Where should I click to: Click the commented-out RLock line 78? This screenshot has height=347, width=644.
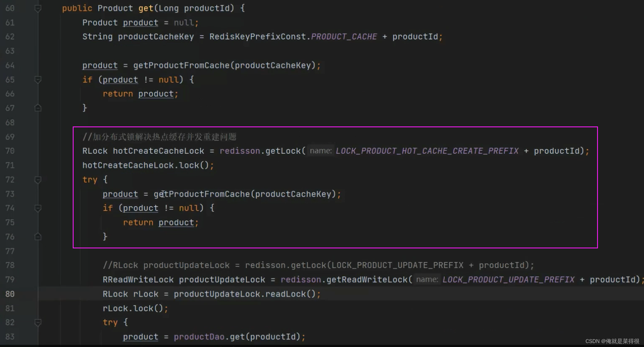coord(318,265)
